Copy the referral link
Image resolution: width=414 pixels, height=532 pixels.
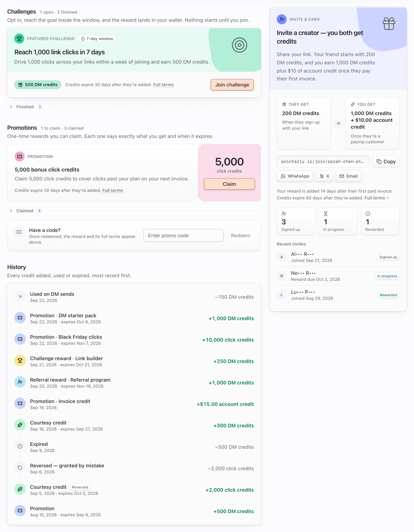coord(386,161)
